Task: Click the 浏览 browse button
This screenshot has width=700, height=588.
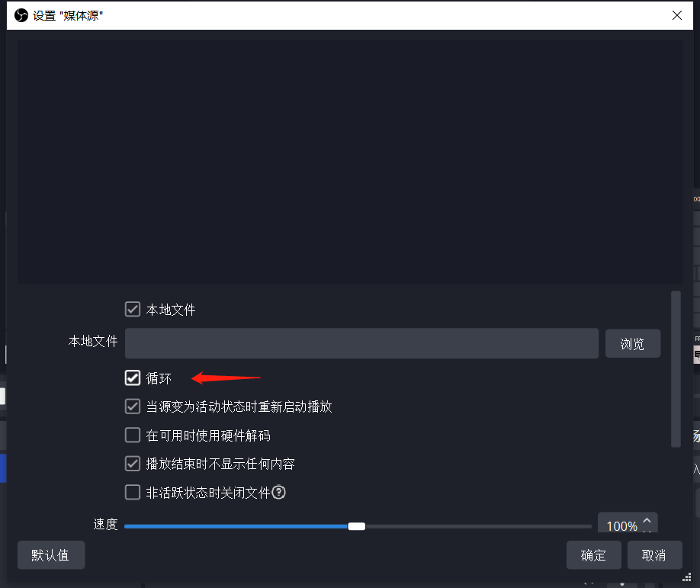Action: (x=632, y=343)
